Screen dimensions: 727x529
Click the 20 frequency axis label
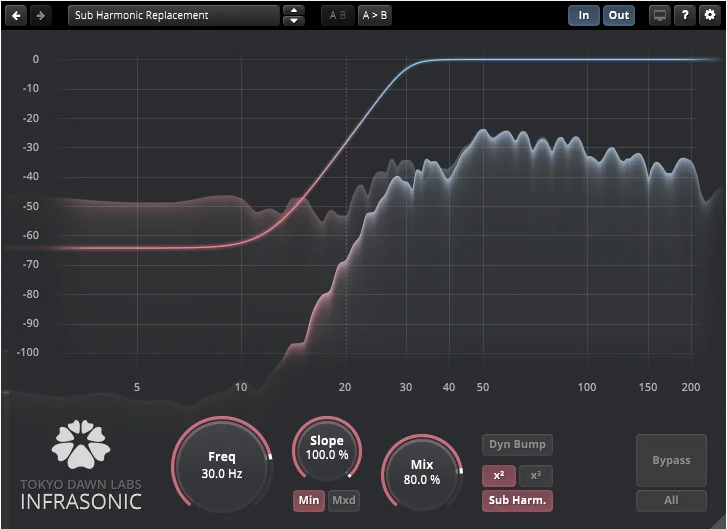[344, 387]
